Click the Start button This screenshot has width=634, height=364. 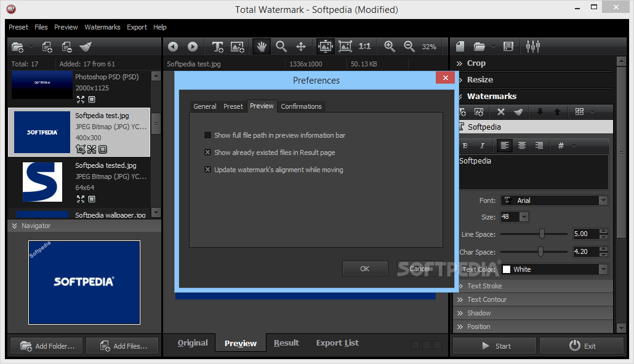point(494,346)
